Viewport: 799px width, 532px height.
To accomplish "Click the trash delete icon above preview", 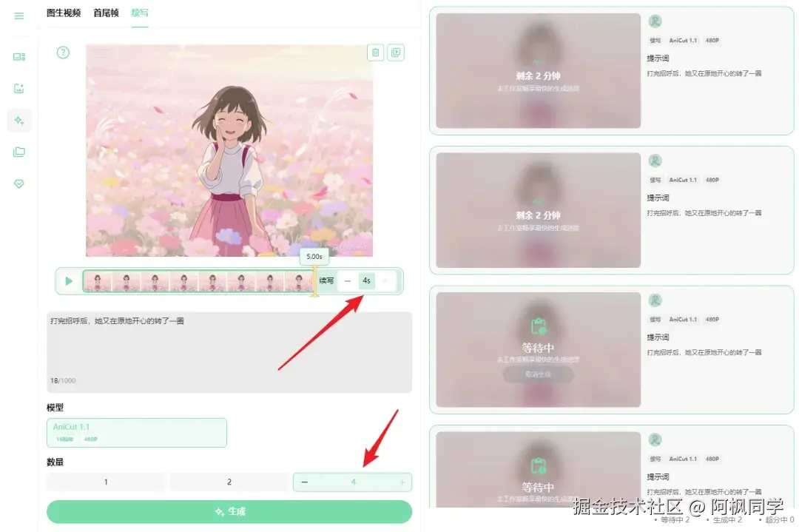I will (x=376, y=53).
